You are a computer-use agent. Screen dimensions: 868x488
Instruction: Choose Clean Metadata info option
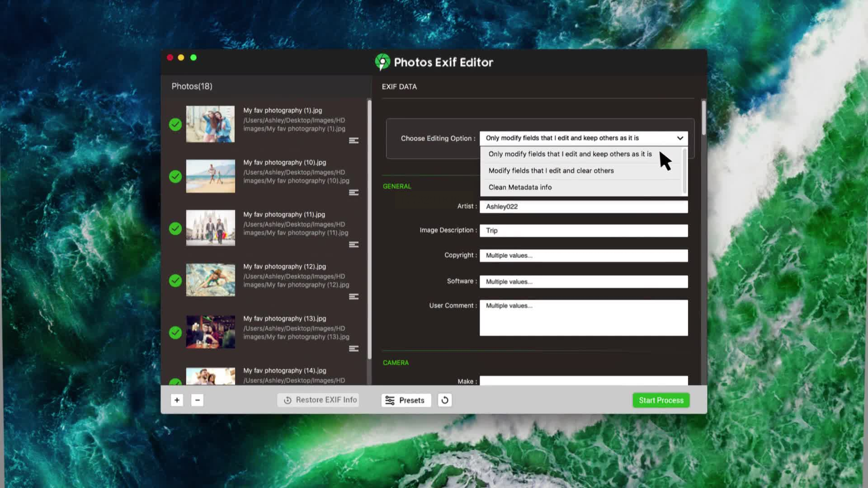click(520, 187)
